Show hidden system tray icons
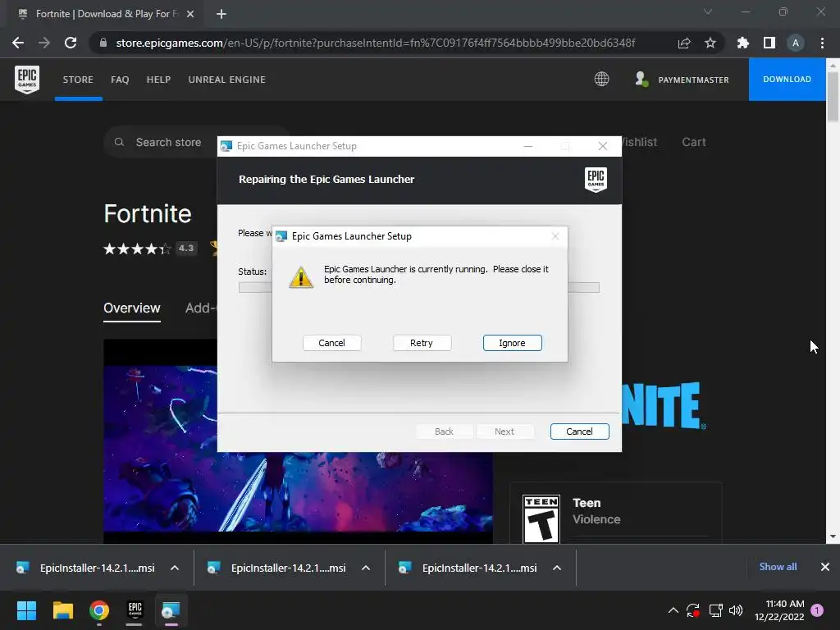Image resolution: width=840 pixels, height=630 pixels. 673,610
